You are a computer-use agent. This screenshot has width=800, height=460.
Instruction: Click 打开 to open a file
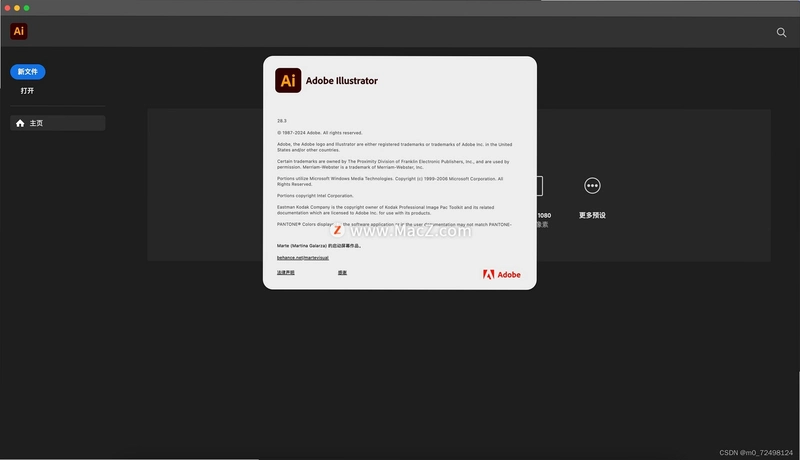[x=27, y=91]
